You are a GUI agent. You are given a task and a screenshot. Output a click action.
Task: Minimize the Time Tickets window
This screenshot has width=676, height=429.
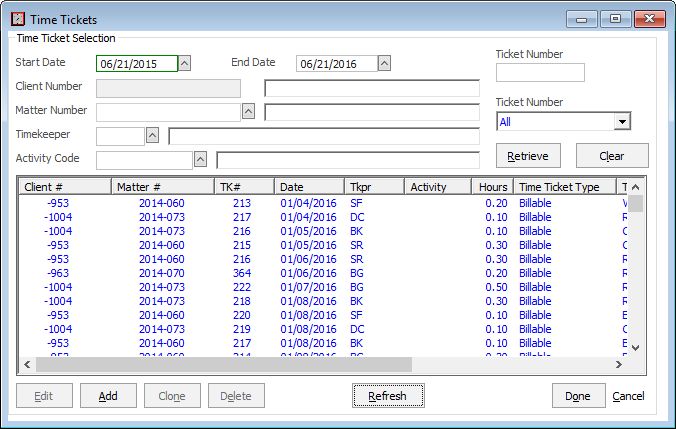pos(582,19)
